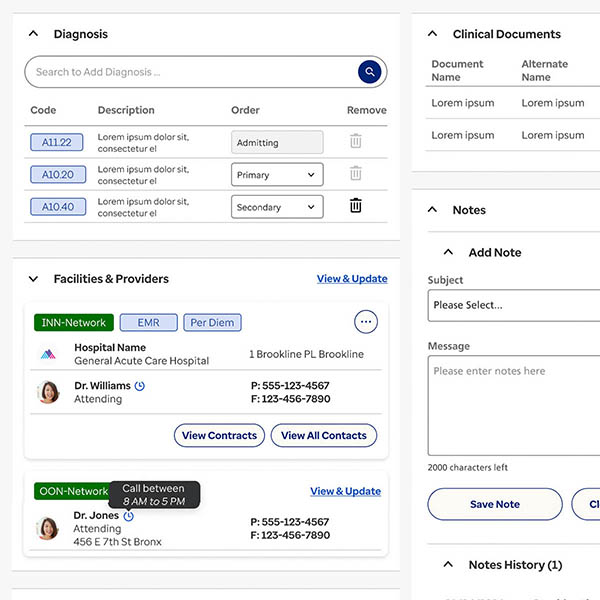Screen dimensions: 600x600
Task: Expand the Facilities & Providers section
Action: 33,279
